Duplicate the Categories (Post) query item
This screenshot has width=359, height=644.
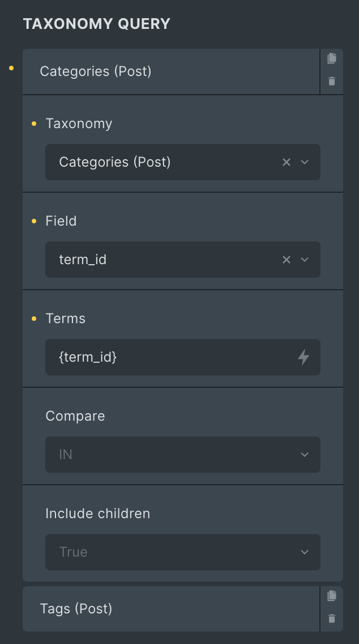tap(331, 58)
